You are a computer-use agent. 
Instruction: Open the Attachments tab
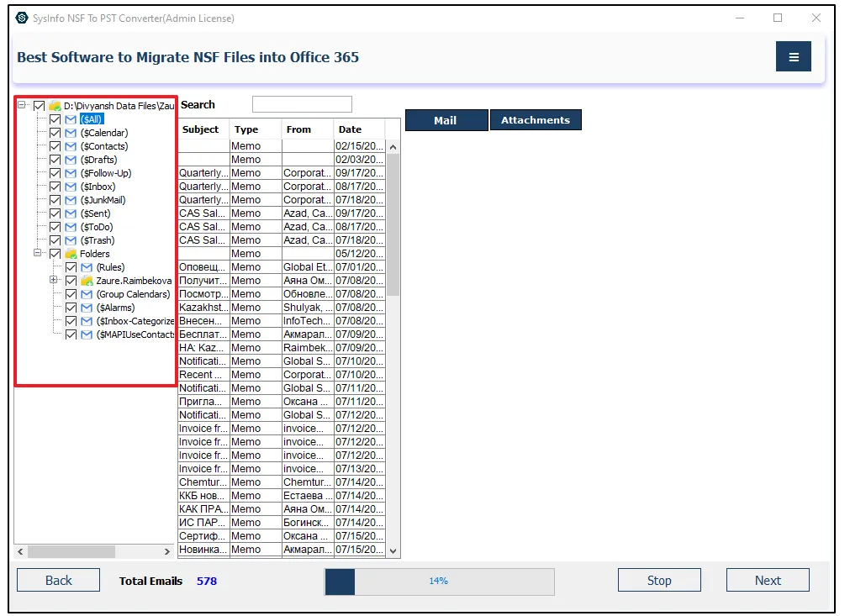536,120
